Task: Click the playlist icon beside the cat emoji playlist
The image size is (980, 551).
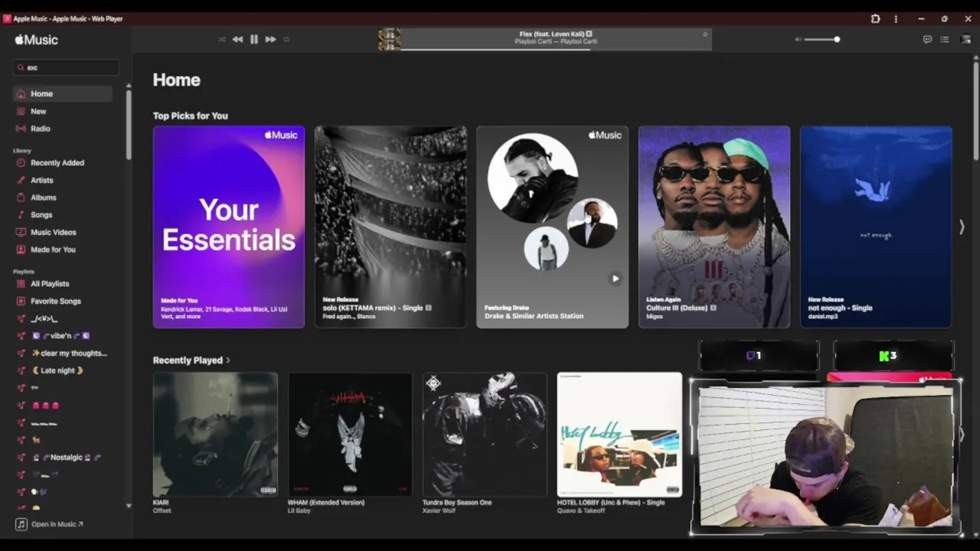Action: click(21, 440)
